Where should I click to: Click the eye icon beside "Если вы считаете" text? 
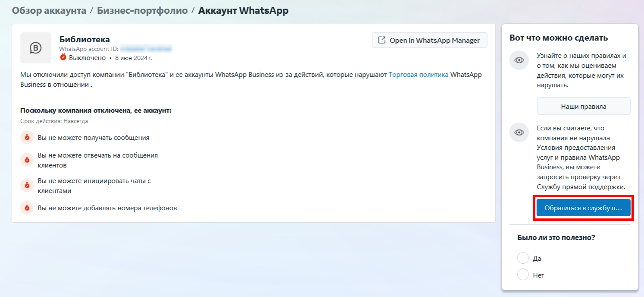pyautogui.click(x=519, y=133)
